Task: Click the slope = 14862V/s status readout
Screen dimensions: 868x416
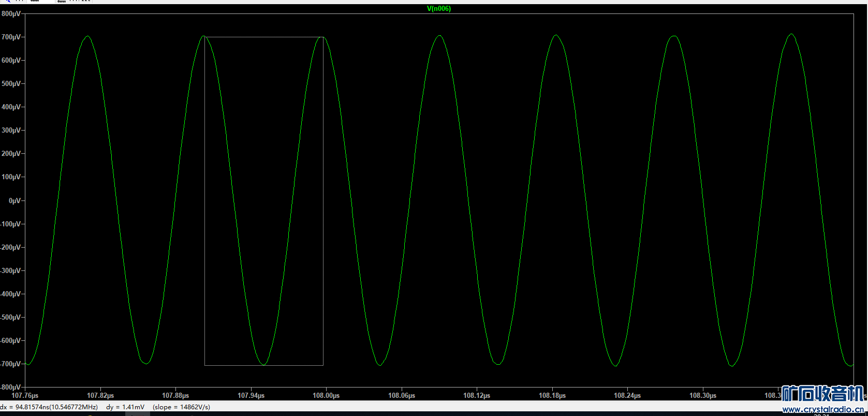Action: [182, 407]
